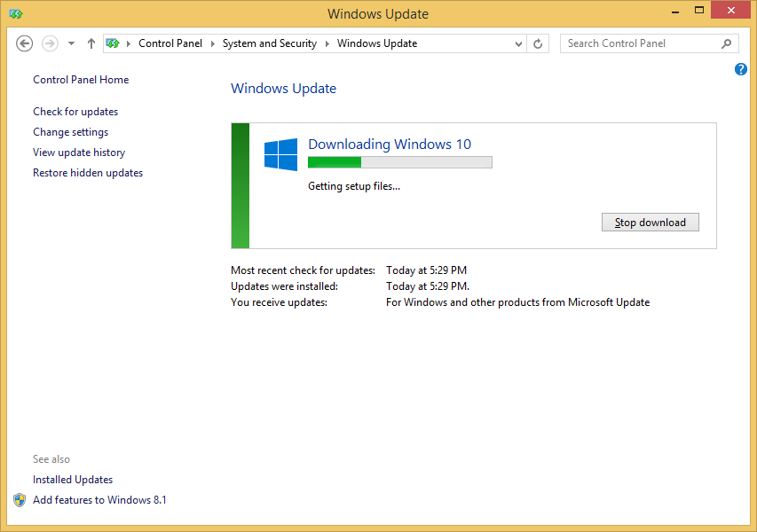The width and height of the screenshot is (757, 532).
Task: Click For Windows and other products text
Action: pyautogui.click(x=517, y=302)
